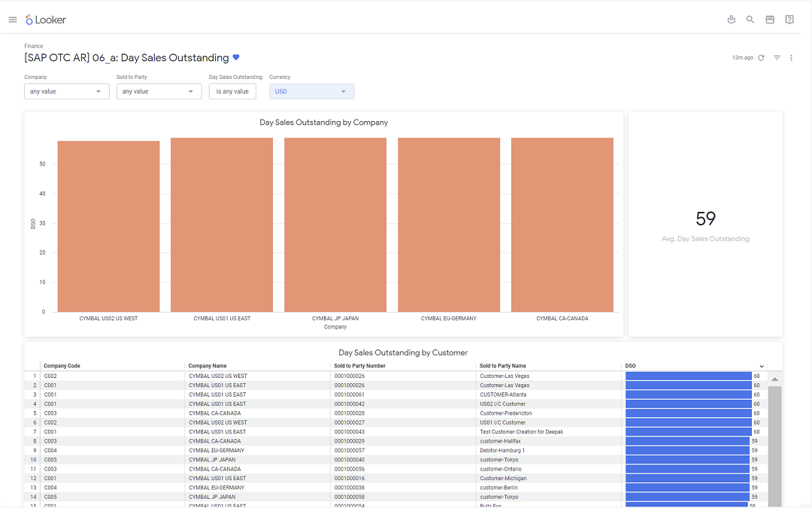Click the customer-Halifax cell
Screen dimensions: 812x508
[x=500, y=441]
